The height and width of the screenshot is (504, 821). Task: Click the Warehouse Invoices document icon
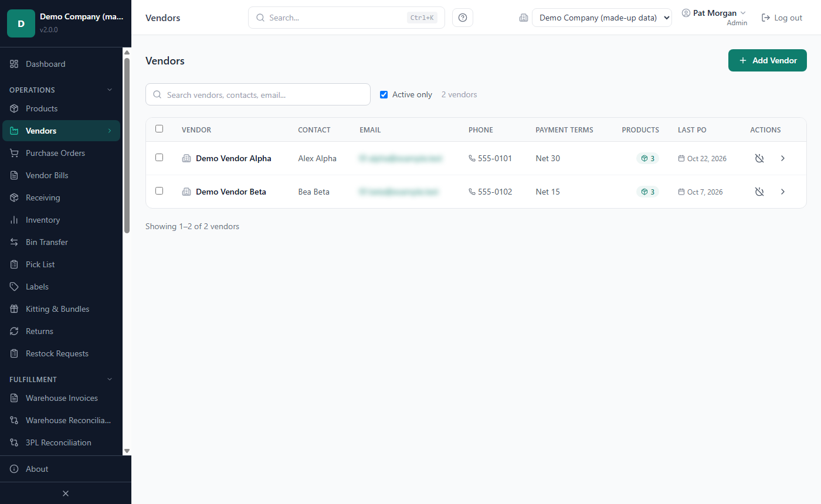(14, 398)
